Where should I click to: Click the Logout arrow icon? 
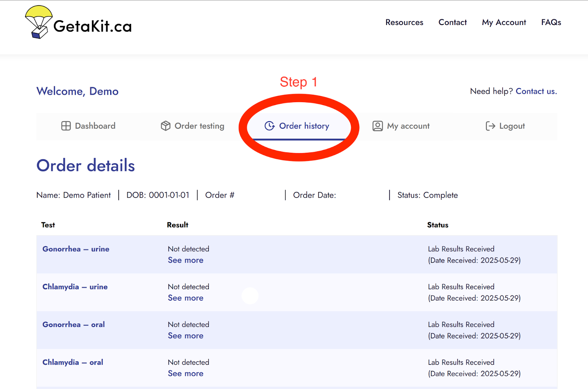click(x=490, y=126)
